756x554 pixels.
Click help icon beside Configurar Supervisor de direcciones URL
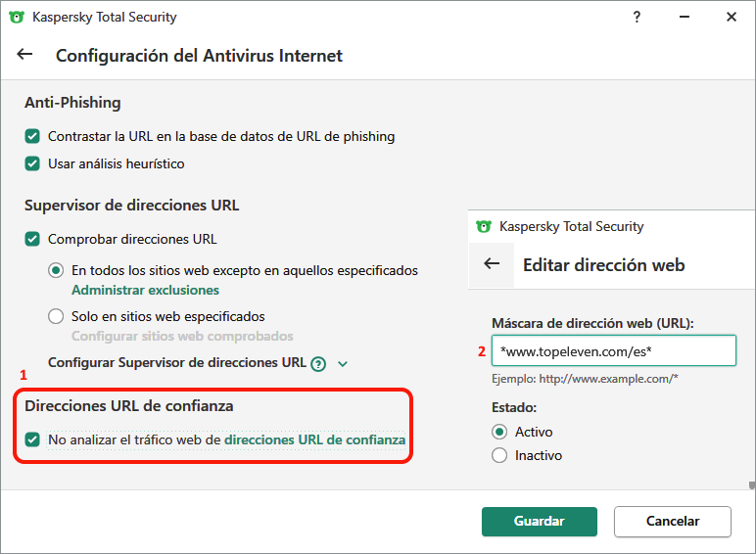pyautogui.click(x=318, y=363)
